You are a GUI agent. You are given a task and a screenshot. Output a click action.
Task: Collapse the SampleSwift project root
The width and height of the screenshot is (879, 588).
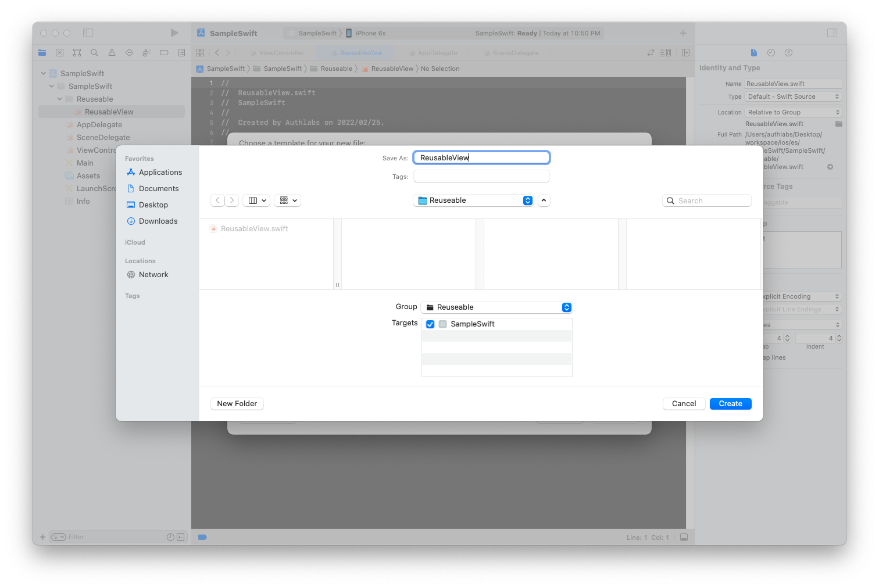point(44,73)
